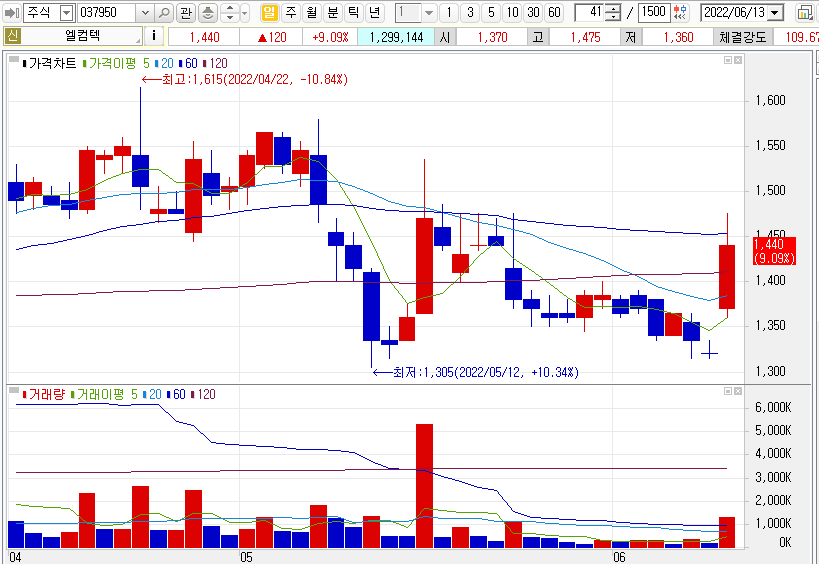Maximize the price chart pane via square icon

click(x=728, y=61)
